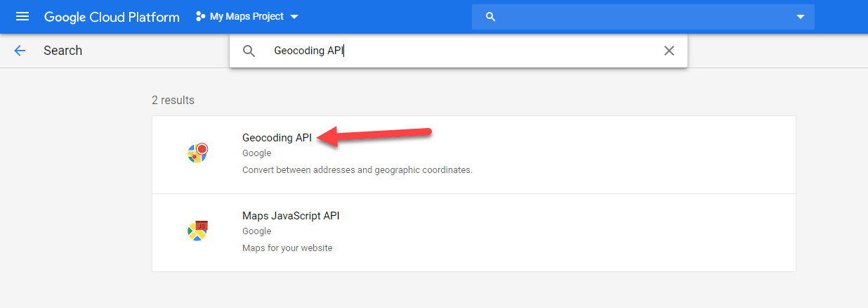Expand the arrow beside My Maps Project
The width and height of the screenshot is (868, 308).
point(294,17)
